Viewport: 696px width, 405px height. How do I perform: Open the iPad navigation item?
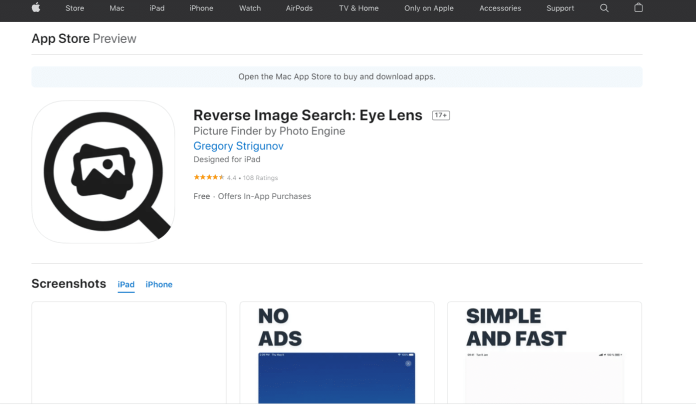157,8
